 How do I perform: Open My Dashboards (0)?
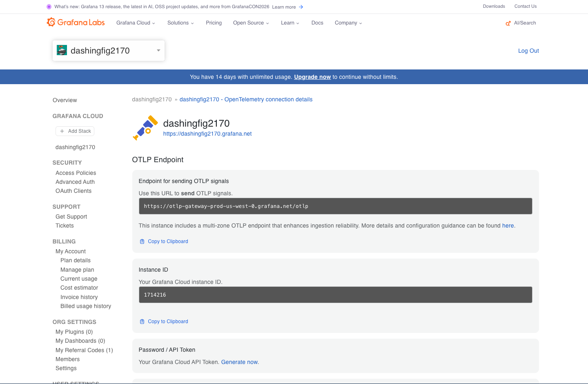click(80, 341)
